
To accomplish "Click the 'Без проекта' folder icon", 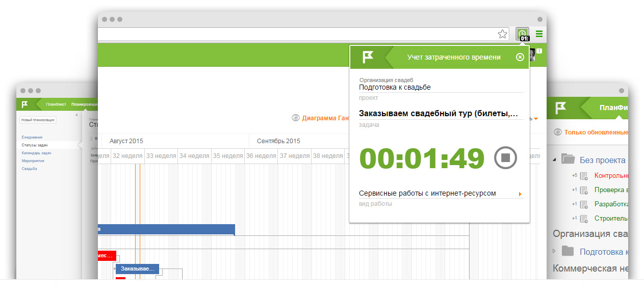I will tap(568, 158).
